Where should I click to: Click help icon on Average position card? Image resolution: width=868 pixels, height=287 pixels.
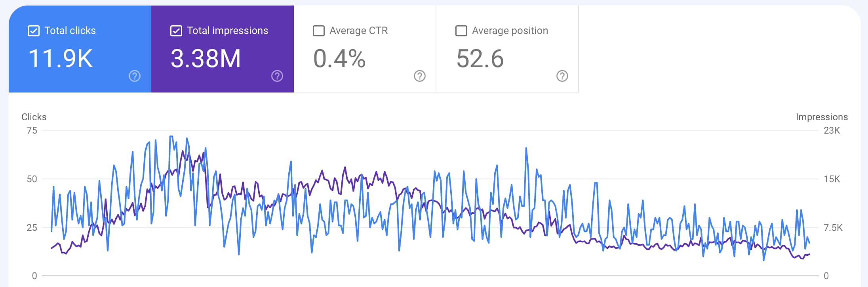point(562,76)
